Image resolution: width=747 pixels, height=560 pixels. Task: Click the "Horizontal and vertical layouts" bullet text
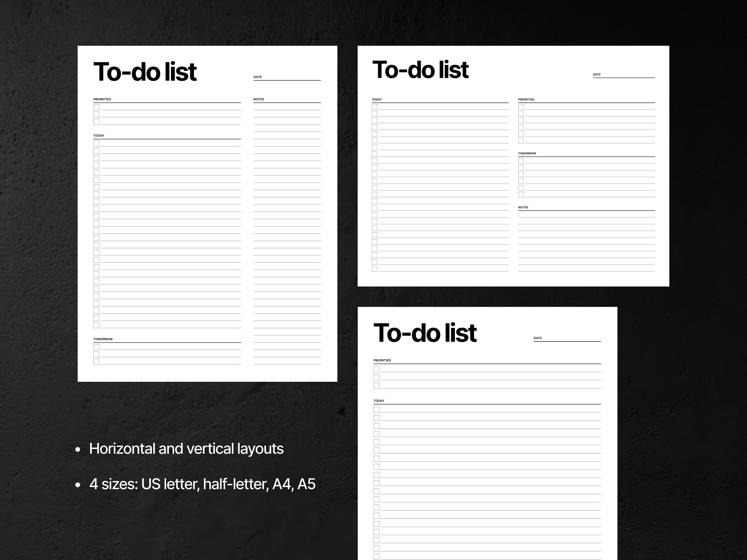pyautogui.click(x=187, y=449)
